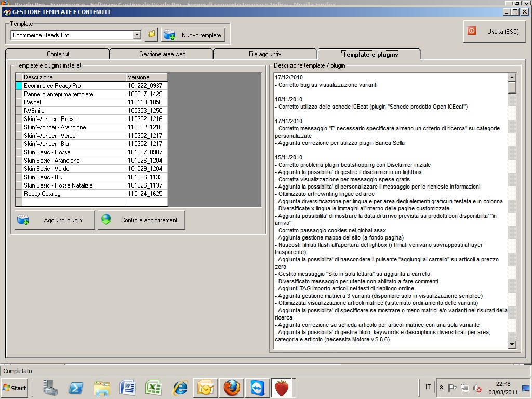
Task: Click the Descrizione column header
Action: (74, 77)
